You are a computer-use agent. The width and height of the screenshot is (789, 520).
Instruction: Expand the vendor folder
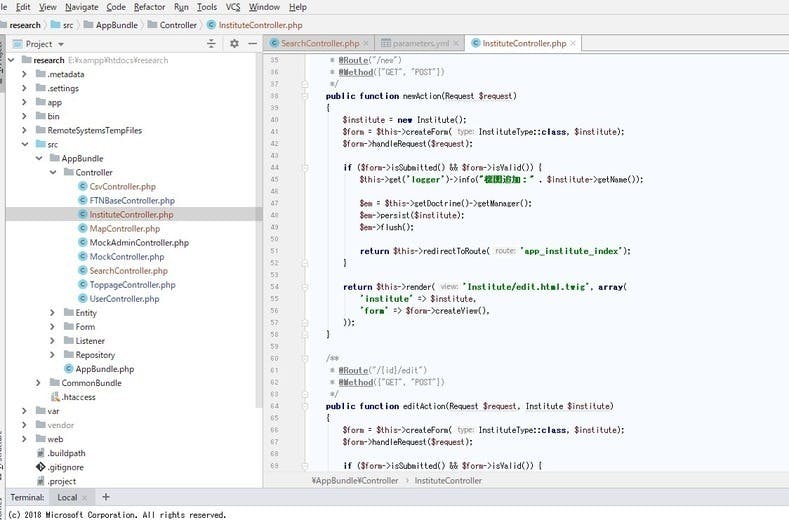point(25,425)
